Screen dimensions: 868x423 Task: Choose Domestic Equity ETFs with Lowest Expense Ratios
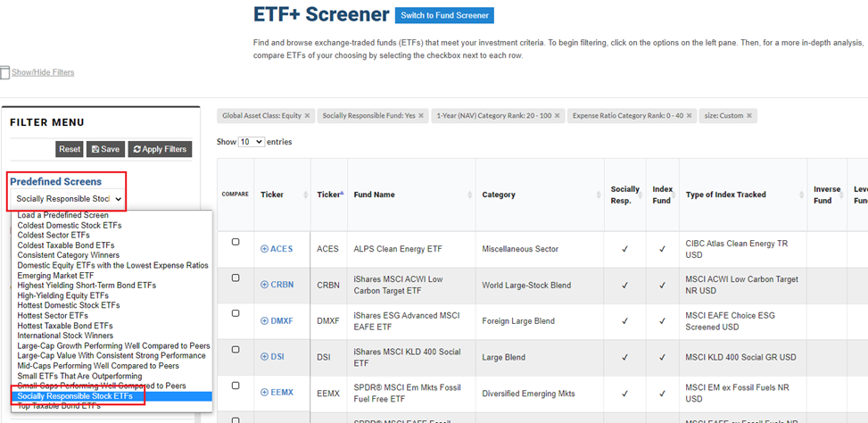112,265
